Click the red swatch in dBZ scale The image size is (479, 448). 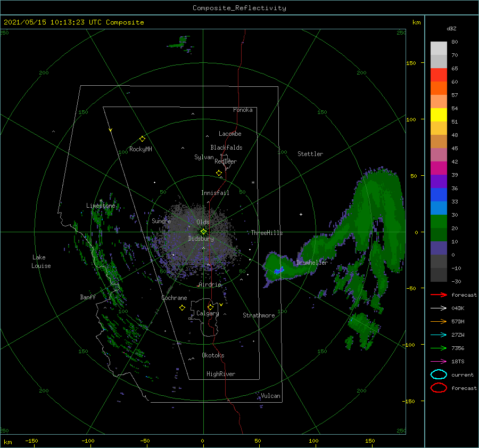tap(439, 75)
